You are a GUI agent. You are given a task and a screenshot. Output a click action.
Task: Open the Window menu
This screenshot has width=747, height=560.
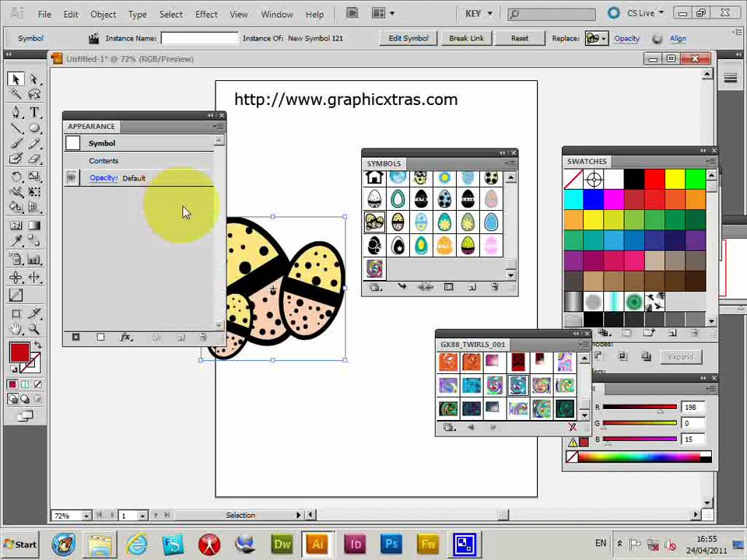pos(277,14)
